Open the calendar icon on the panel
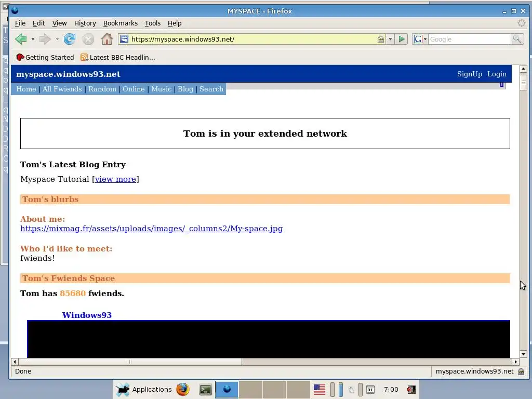 click(x=370, y=390)
